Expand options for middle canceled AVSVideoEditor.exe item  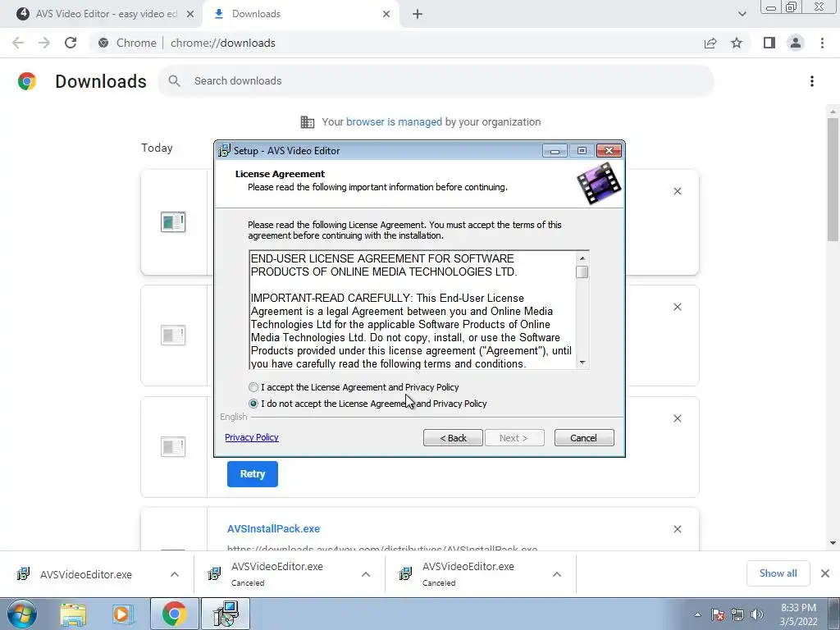[x=365, y=574]
